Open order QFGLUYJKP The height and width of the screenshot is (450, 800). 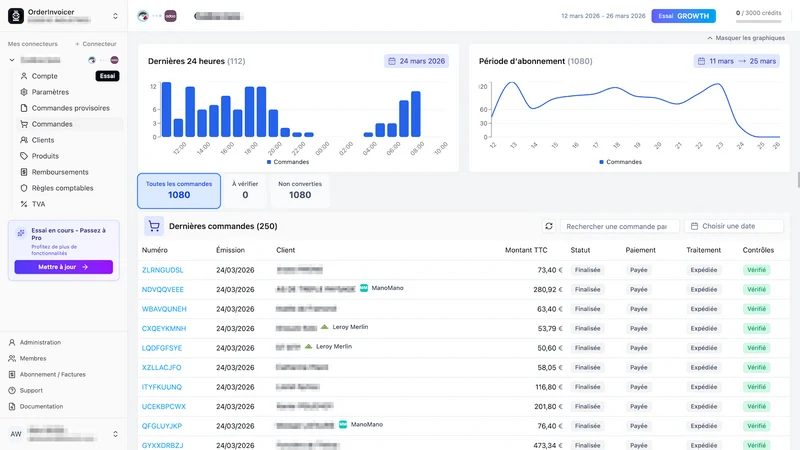pyautogui.click(x=162, y=426)
